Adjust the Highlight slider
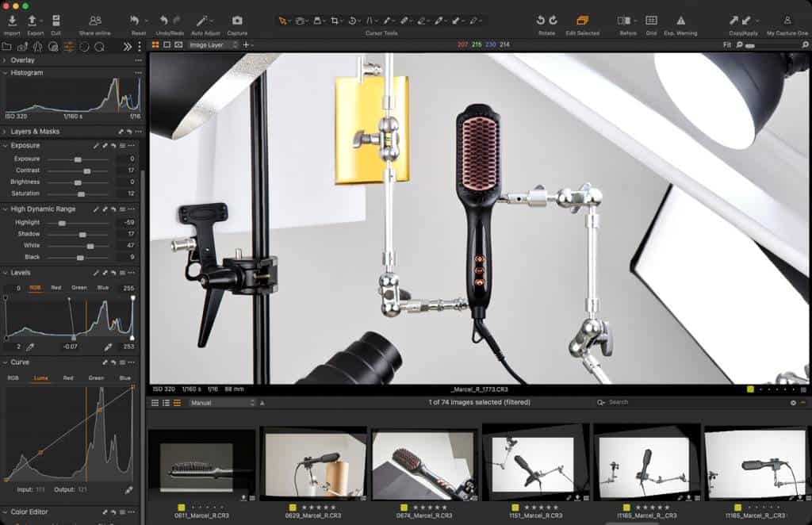Viewport: 812px width, 525px height. pyautogui.click(x=62, y=223)
